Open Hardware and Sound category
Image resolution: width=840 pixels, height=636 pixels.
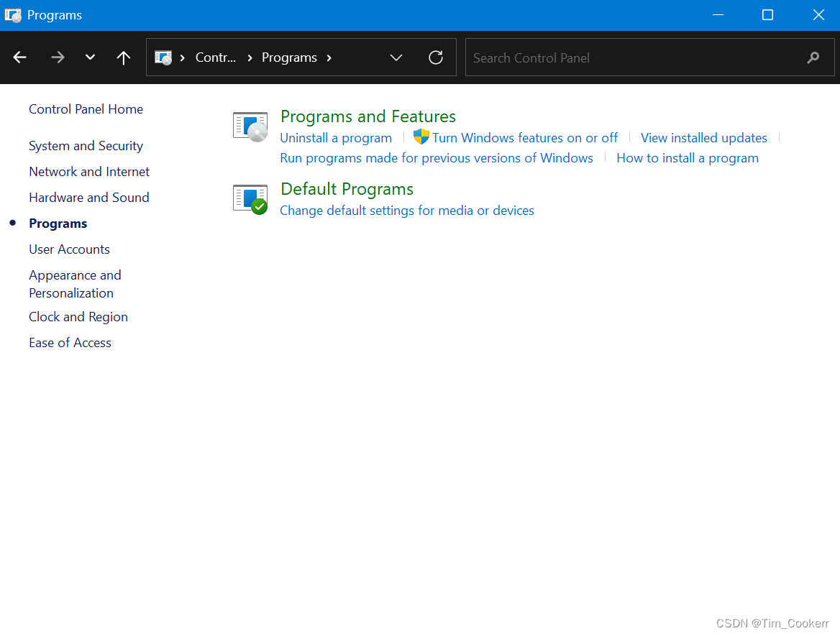89,198
